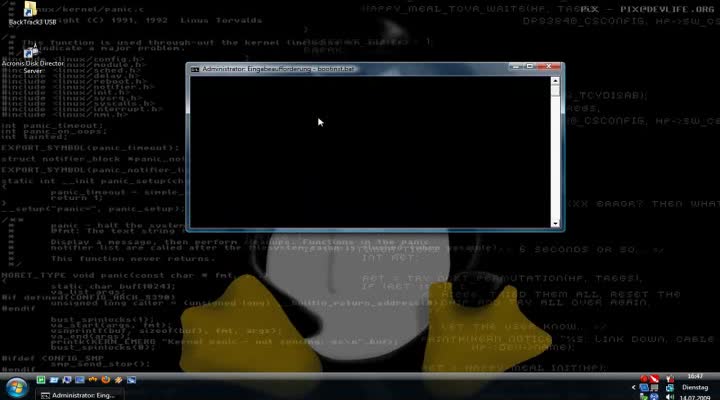Click the scrollbar down arrow in command prompt

click(555, 224)
